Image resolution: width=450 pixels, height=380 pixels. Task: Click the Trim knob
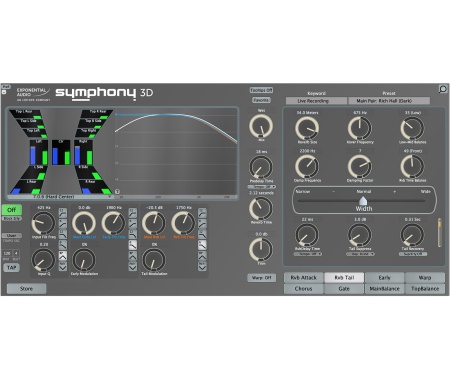(261, 249)
